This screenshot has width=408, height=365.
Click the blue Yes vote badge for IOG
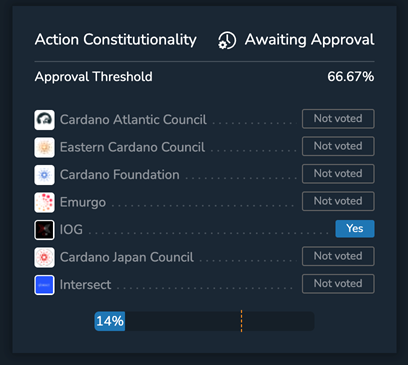pyautogui.click(x=355, y=229)
